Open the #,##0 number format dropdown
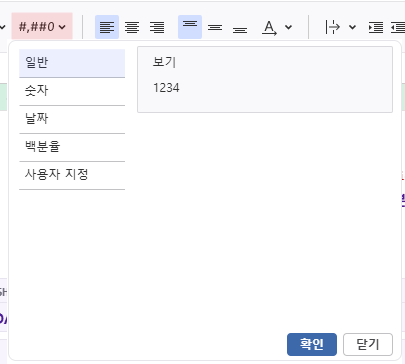This screenshot has height=364, width=405. [x=42, y=27]
